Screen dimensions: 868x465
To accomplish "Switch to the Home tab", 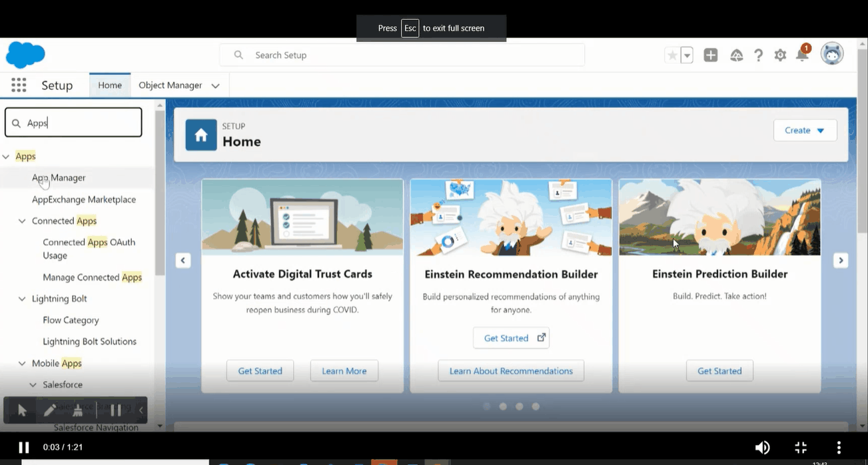I will pos(110,85).
